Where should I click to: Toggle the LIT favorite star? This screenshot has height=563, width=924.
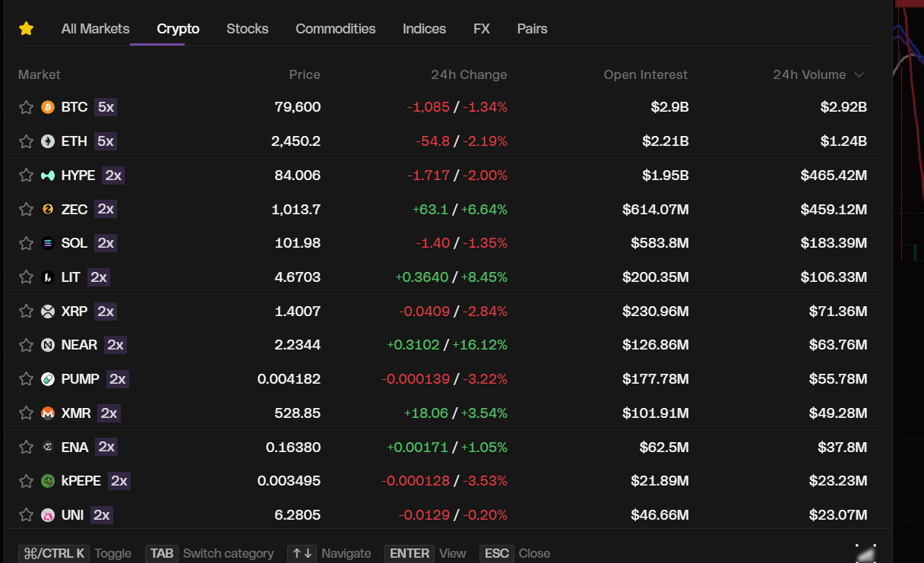click(26, 277)
